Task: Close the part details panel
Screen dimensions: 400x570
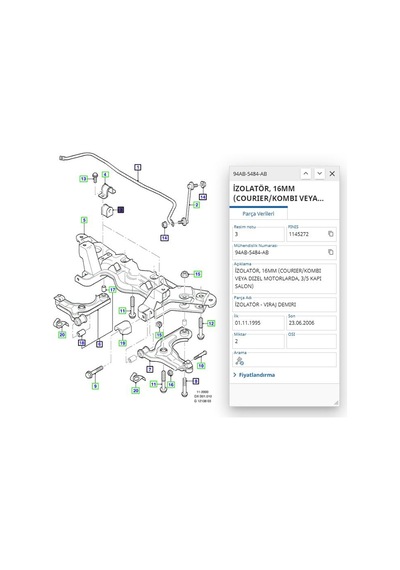Action: (332, 174)
